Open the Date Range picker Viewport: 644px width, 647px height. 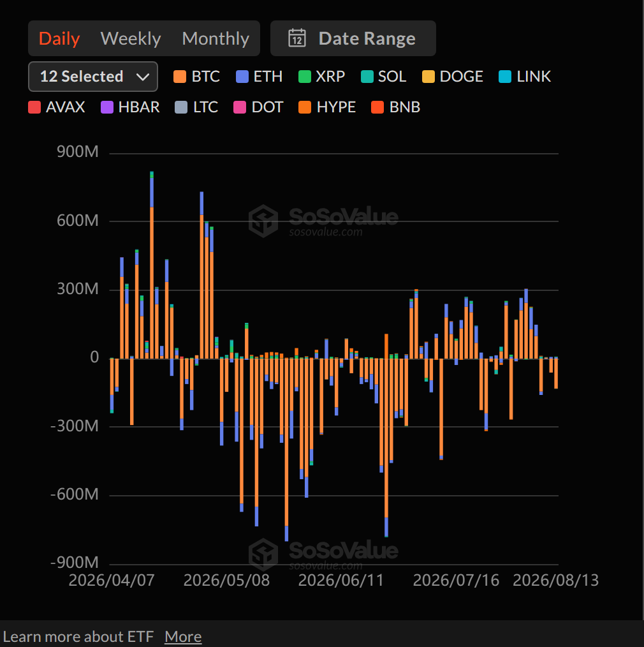click(x=353, y=38)
